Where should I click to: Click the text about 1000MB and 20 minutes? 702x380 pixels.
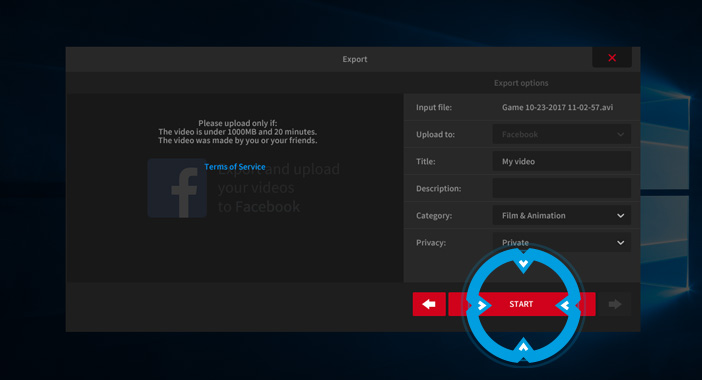tap(237, 132)
